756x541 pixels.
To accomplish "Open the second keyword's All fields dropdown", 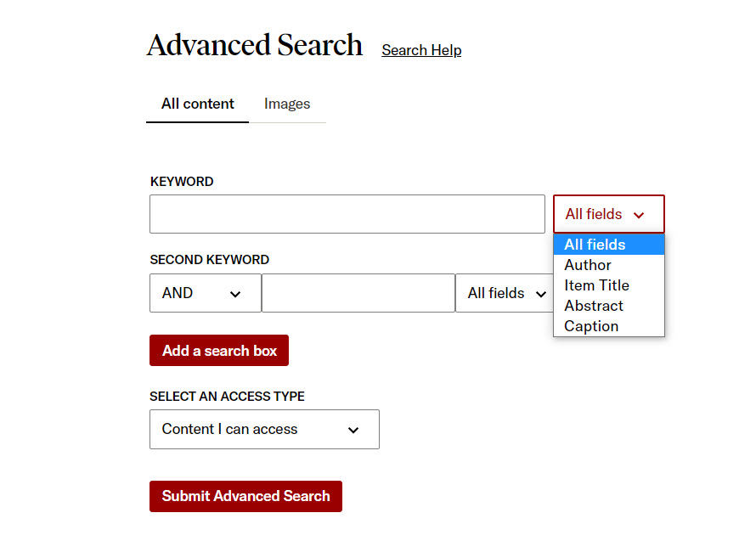I will coord(504,293).
